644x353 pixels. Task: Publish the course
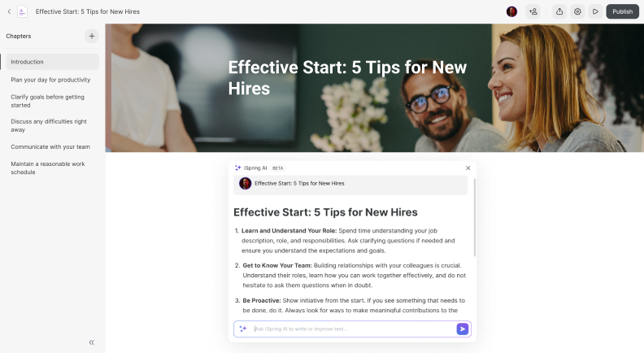tap(622, 11)
